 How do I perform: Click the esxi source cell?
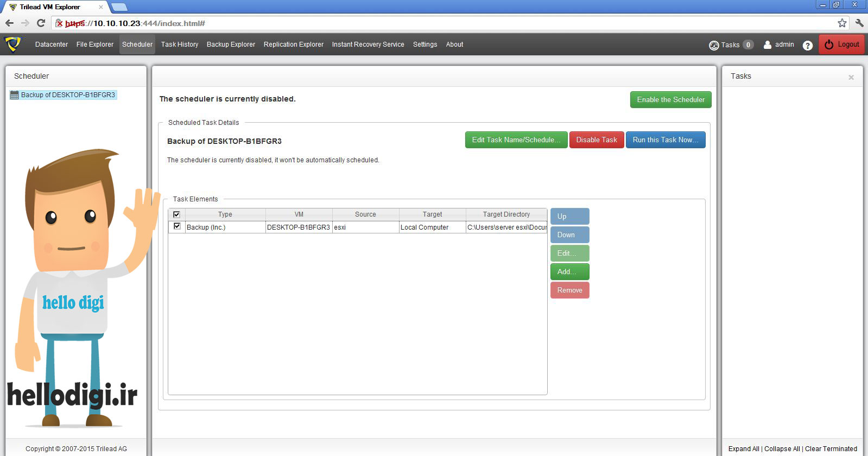pyautogui.click(x=366, y=227)
